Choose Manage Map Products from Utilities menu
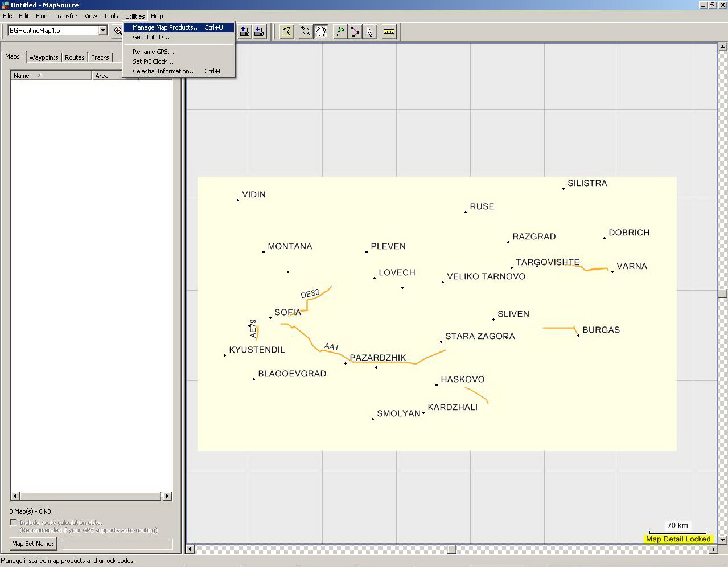This screenshot has height=567, width=728. pos(178,27)
